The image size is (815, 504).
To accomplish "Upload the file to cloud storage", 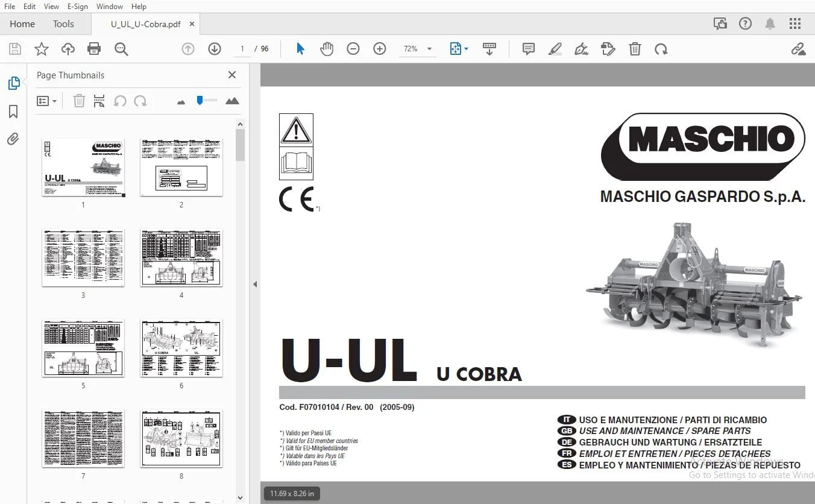I will point(68,49).
